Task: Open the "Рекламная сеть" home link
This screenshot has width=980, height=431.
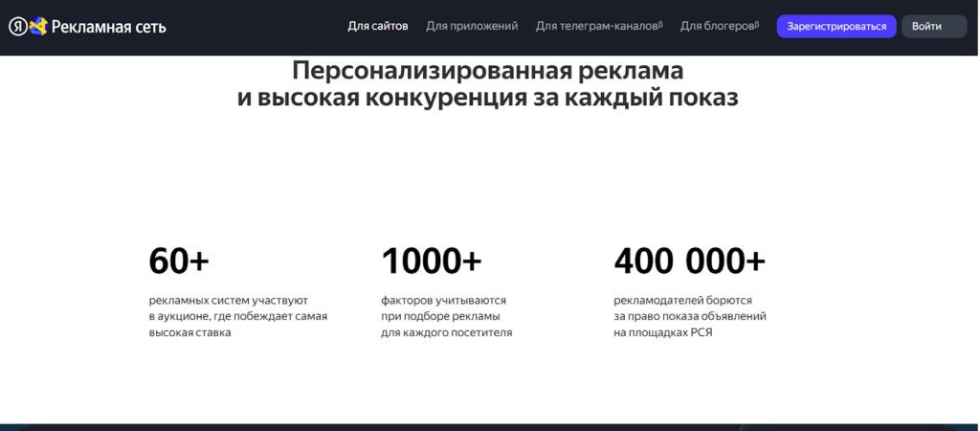Action: pyautogui.click(x=109, y=27)
